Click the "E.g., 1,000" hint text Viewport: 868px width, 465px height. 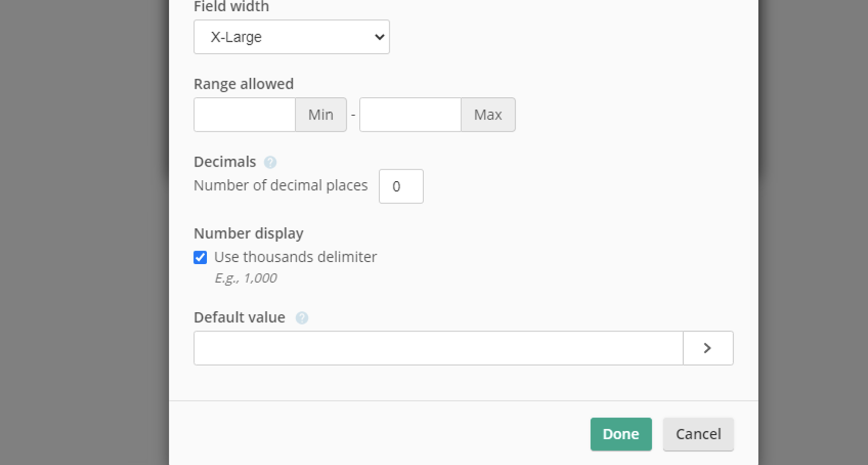(246, 278)
